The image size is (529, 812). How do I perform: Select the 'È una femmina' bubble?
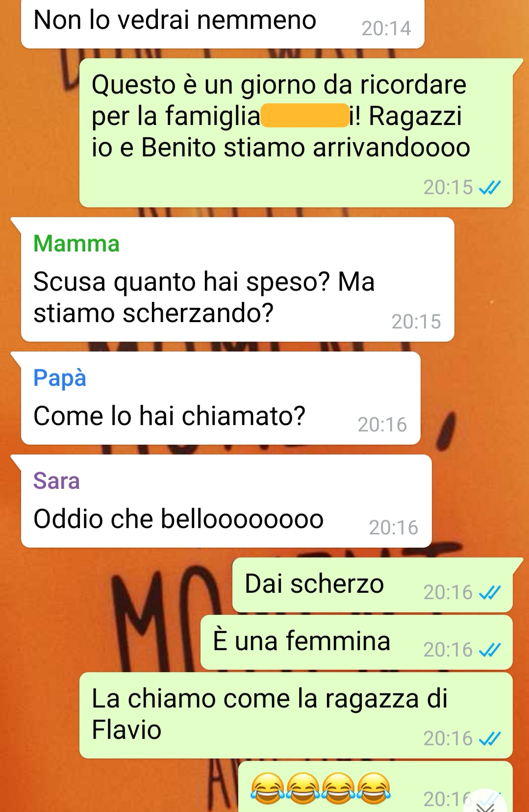[356, 642]
